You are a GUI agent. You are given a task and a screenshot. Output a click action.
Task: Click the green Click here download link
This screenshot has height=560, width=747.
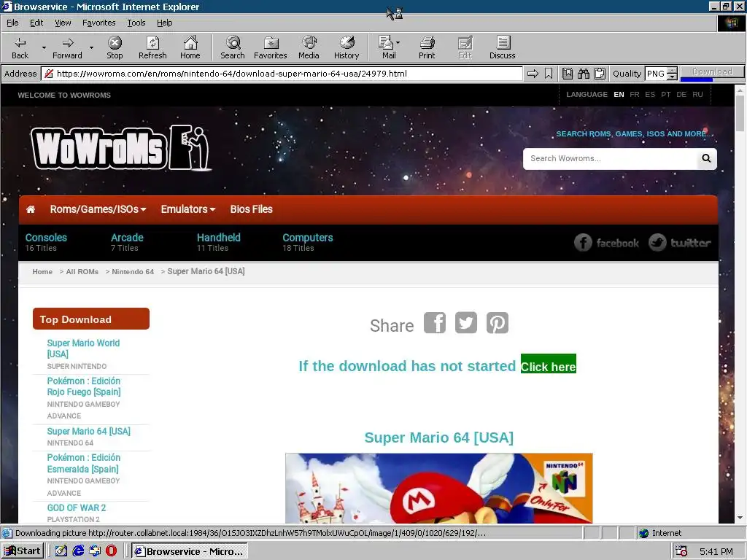tap(549, 364)
